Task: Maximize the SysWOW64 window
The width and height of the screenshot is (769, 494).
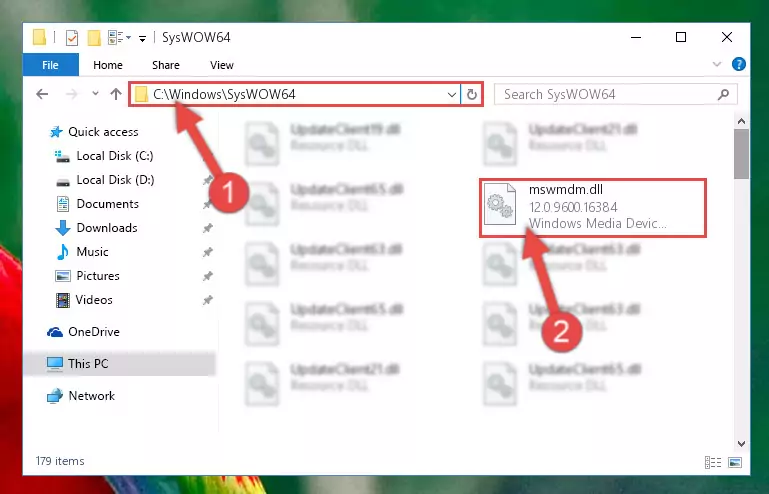Action: (681, 37)
